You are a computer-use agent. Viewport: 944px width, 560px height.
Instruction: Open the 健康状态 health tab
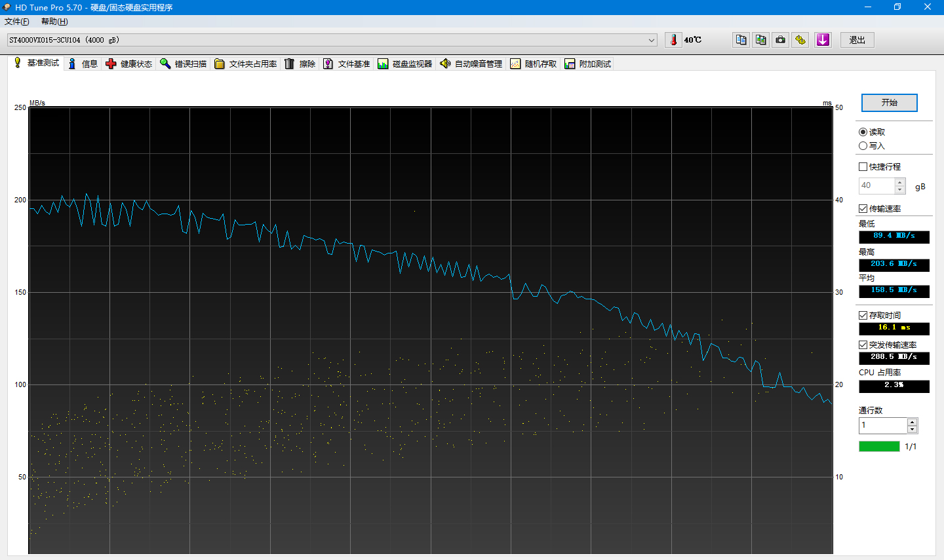[x=129, y=64]
